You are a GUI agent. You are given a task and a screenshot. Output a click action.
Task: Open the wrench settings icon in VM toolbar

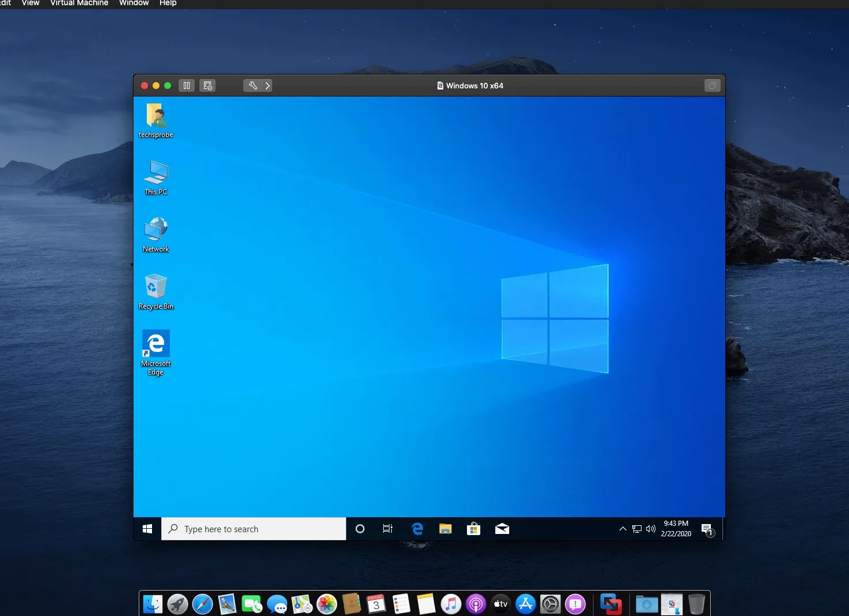click(x=253, y=86)
